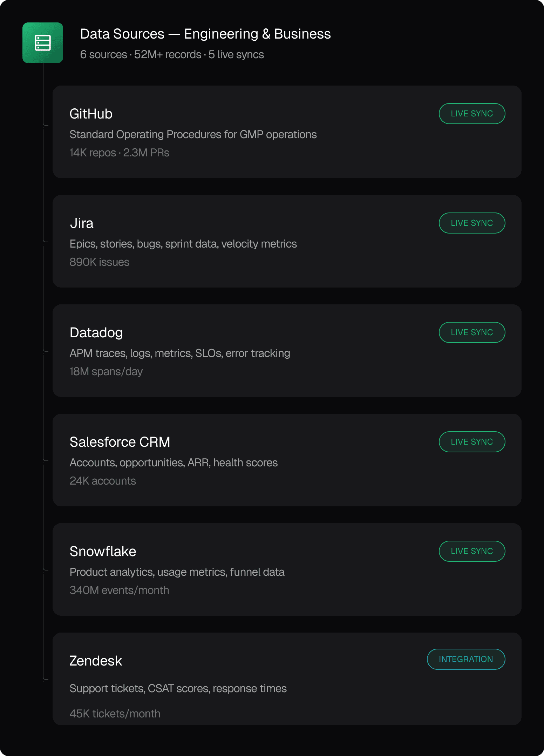The width and height of the screenshot is (544, 756).
Task: Click Snowflake's LIVE SYNC badge
Action: click(471, 551)
